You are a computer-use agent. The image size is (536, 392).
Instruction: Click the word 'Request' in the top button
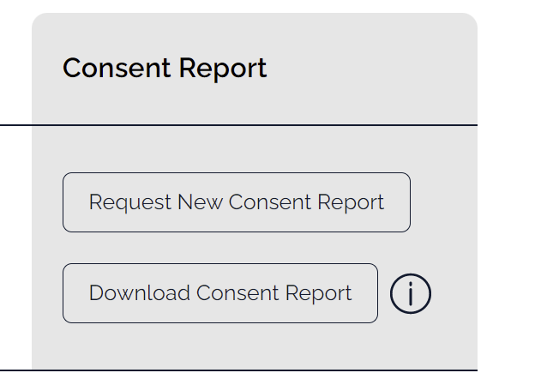click(130, 203)
